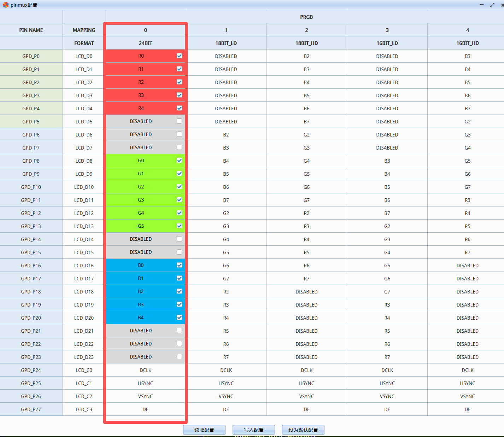Viewport: 504px width, 437px height.
Task: Click the blue B1 cell
Action: (x=141, y=278)
